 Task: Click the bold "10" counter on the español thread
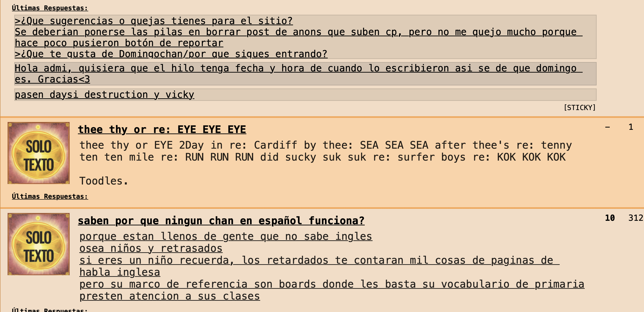point(610,218)
